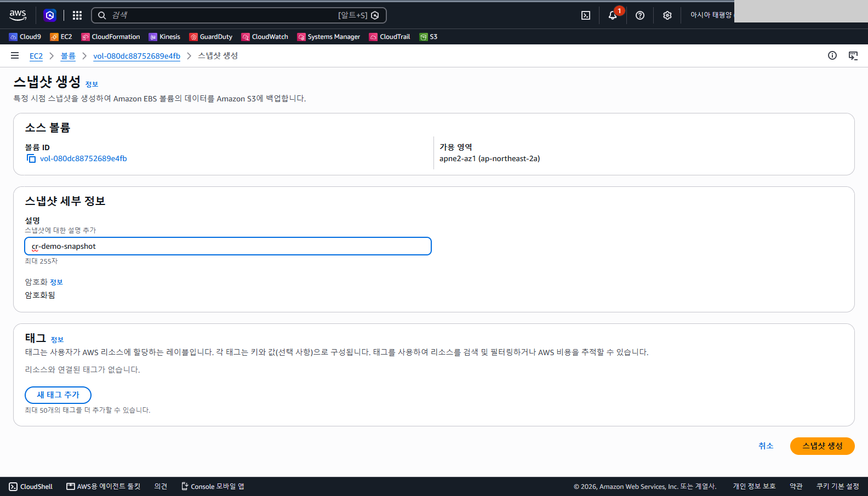Go to 볼륨 in the breadcrumb
Image resolution: width=868 pixels, height=496 pixels.
coord(68,56)
